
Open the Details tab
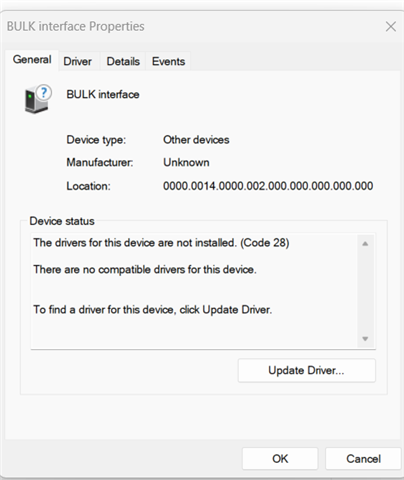123,61
